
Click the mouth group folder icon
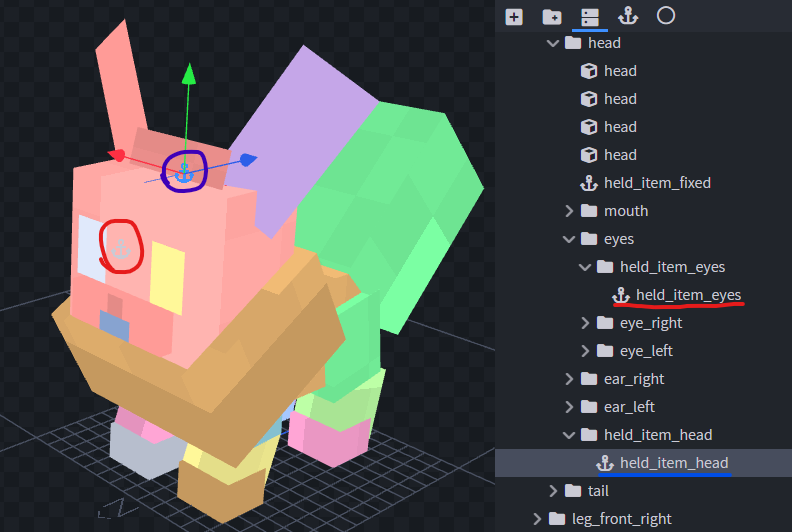[589, 211]
